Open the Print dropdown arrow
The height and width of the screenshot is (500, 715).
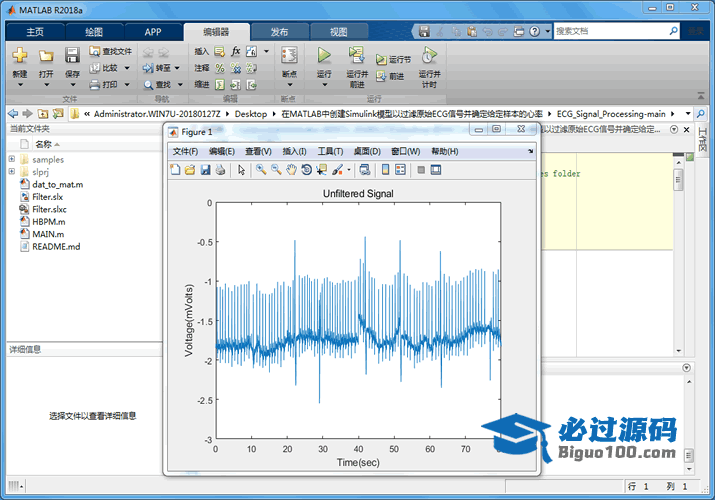[x=127, y=85]
